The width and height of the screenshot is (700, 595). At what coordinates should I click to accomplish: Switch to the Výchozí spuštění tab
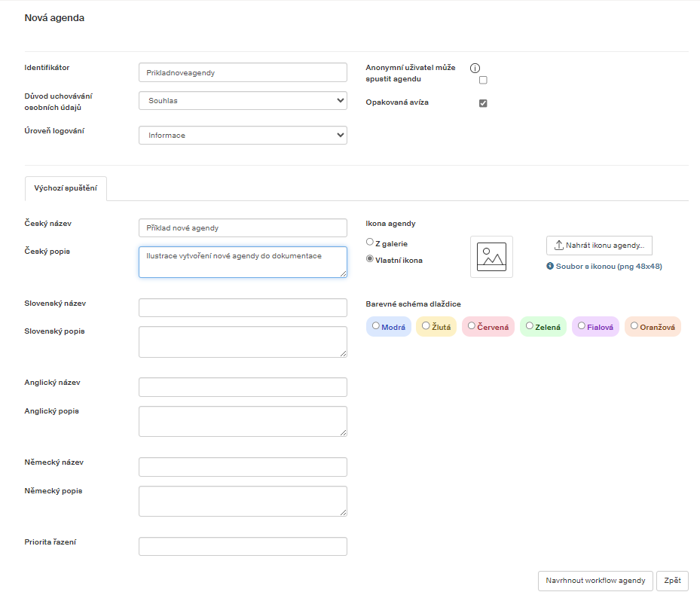[66, 188]
